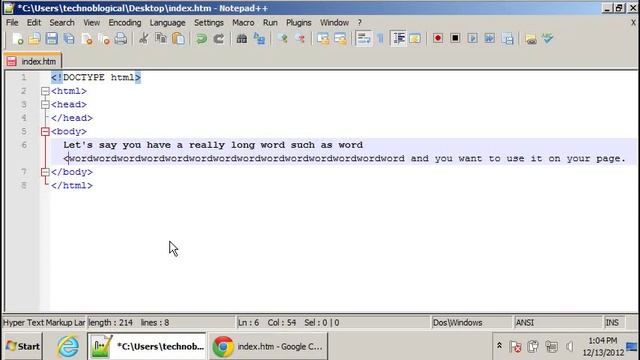This screenshot has width=640, height=360.
Task: Click the Copy toolbar icon
Action: [161, 39]
